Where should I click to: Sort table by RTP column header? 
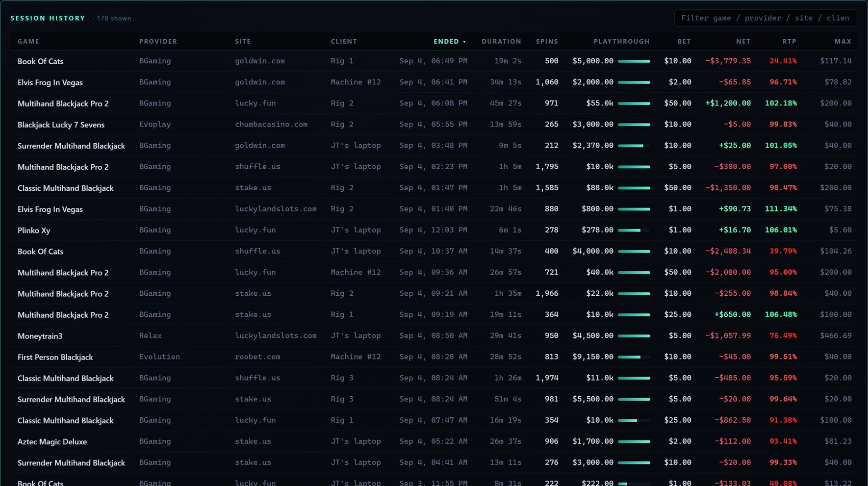pyautogui.click(x=789, y=42)
